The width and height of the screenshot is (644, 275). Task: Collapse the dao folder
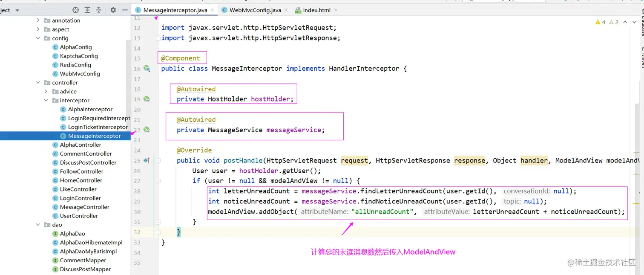(x=38, y=225)
